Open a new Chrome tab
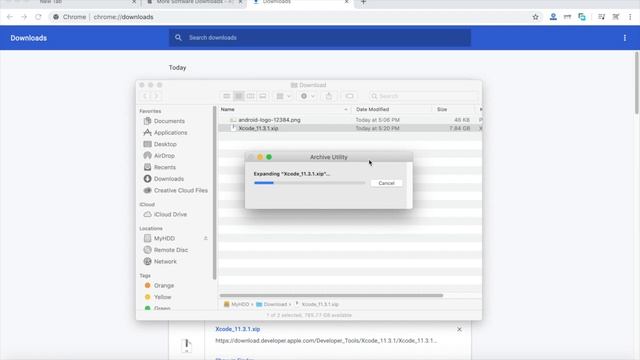This screenshot has height=360, width=640. coord(363,2)
